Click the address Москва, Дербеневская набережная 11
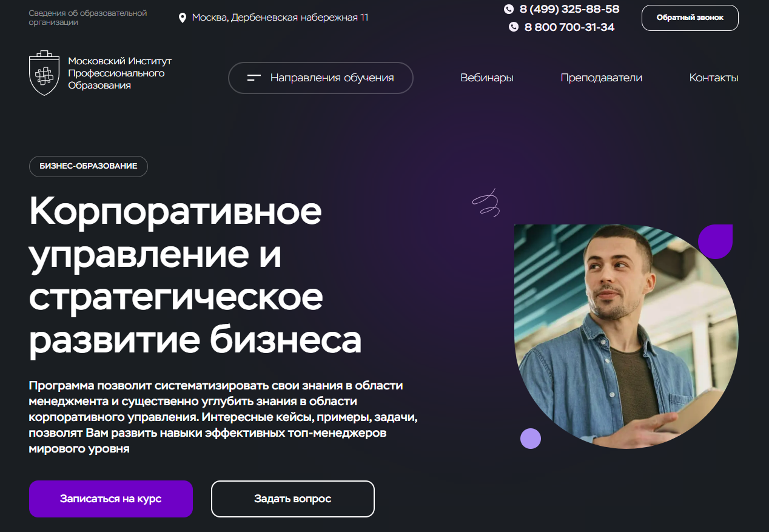This screenshot has height=532, width=769. pos(280,18)
